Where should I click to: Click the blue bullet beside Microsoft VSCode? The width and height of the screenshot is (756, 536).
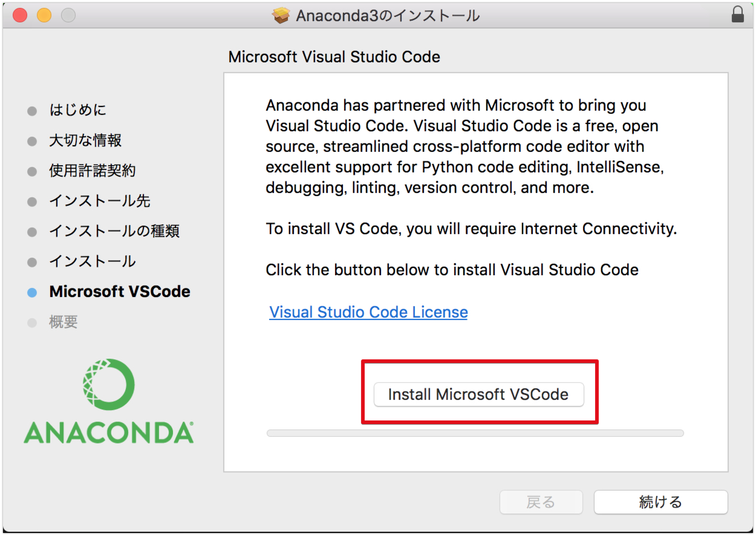tap(32, 292)
